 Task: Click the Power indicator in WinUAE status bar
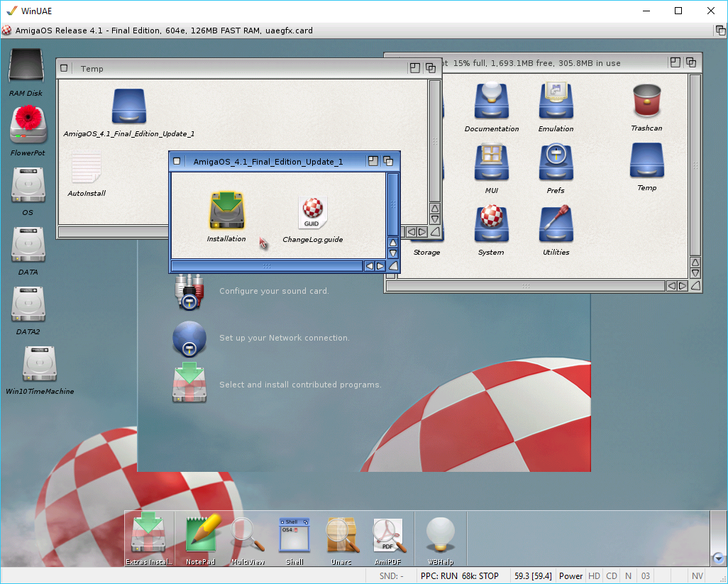point(570,575)
